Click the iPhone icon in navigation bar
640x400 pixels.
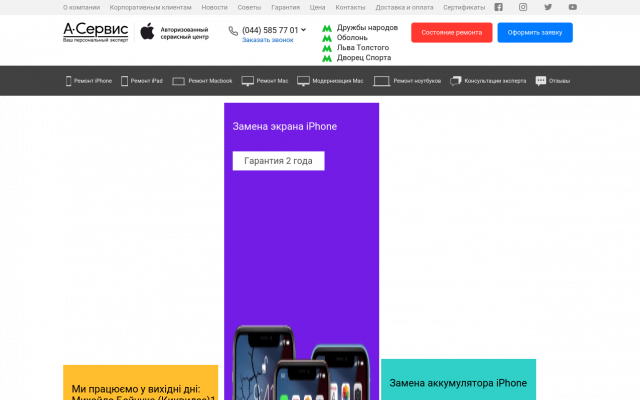click(x=69, y=81)
